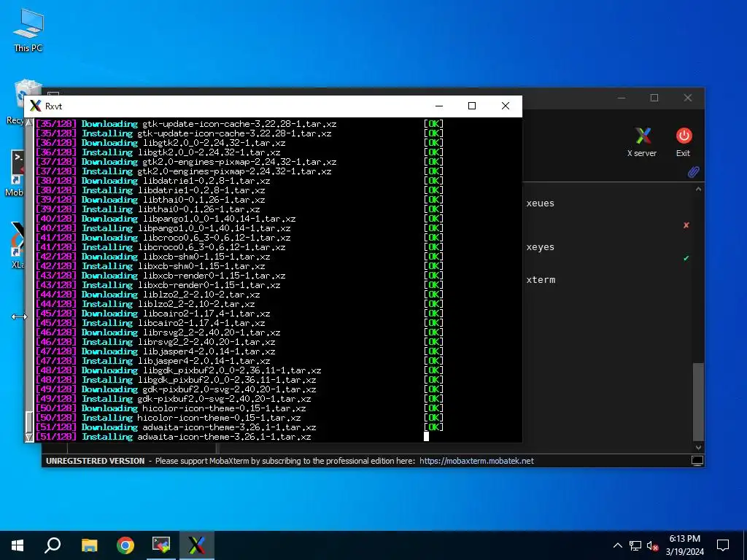
Task: Select the XLaunch desktop shortcut
Action: click(18, 245)
